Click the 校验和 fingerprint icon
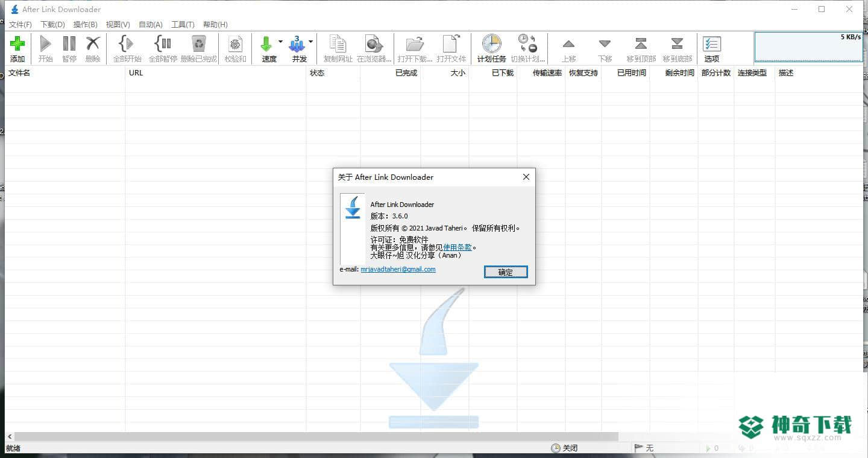The image size is (868, 458). pyautogui.click(x=236, y=43)
